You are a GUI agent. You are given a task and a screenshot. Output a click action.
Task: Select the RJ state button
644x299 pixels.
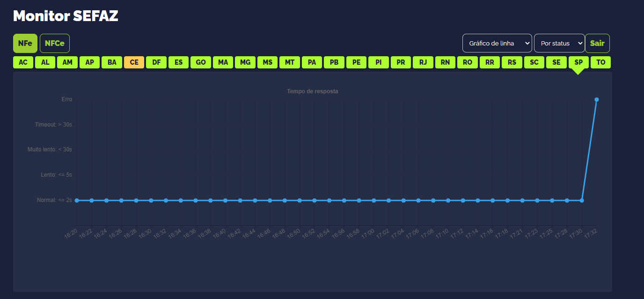423,62
